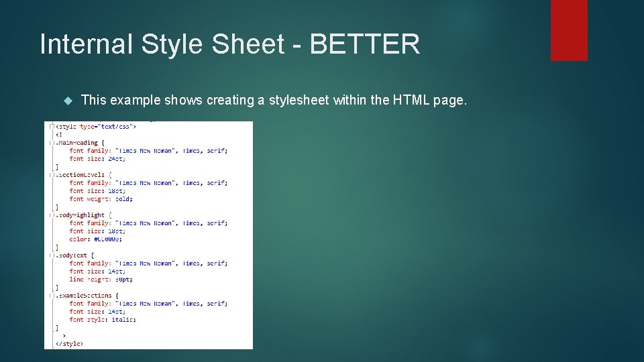The image size is (644, 362).
Task: Select the 'line-height: 20pt' line
Action: [x=101, y=280]
